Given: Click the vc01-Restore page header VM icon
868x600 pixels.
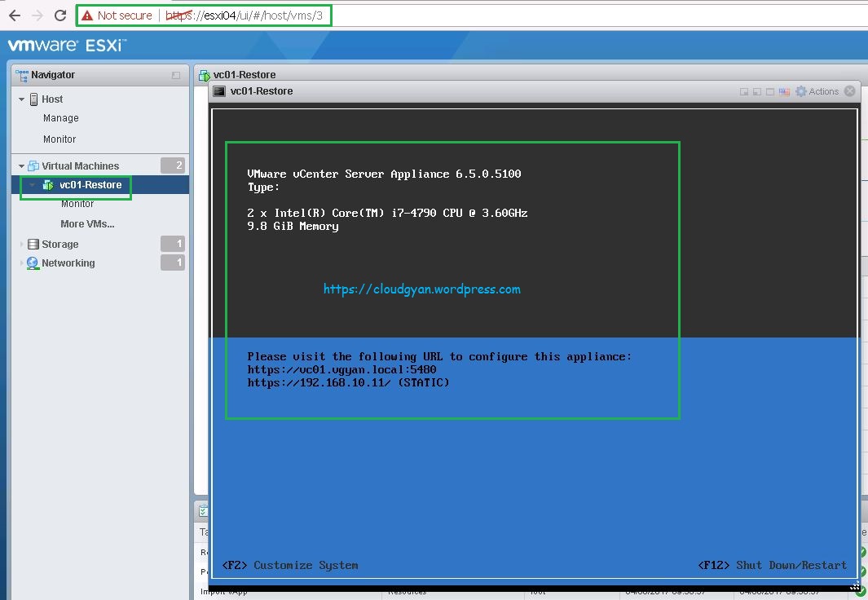Looking at the screenshot, I should [x=205, y=75].
